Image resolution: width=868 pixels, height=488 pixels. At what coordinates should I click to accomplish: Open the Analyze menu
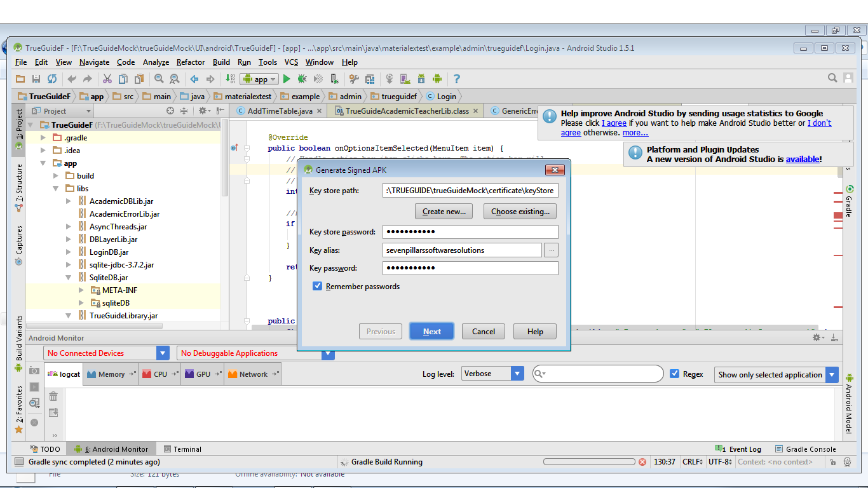[156, 62]
